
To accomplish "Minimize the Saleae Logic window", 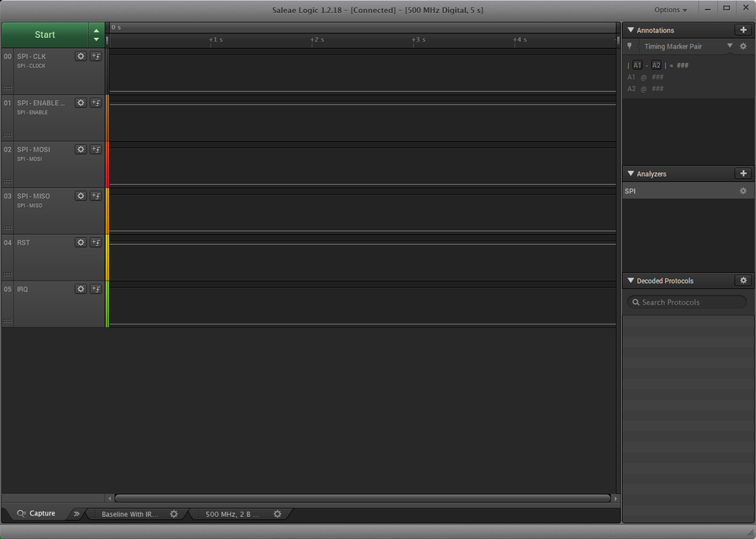I will coord(708,8).
